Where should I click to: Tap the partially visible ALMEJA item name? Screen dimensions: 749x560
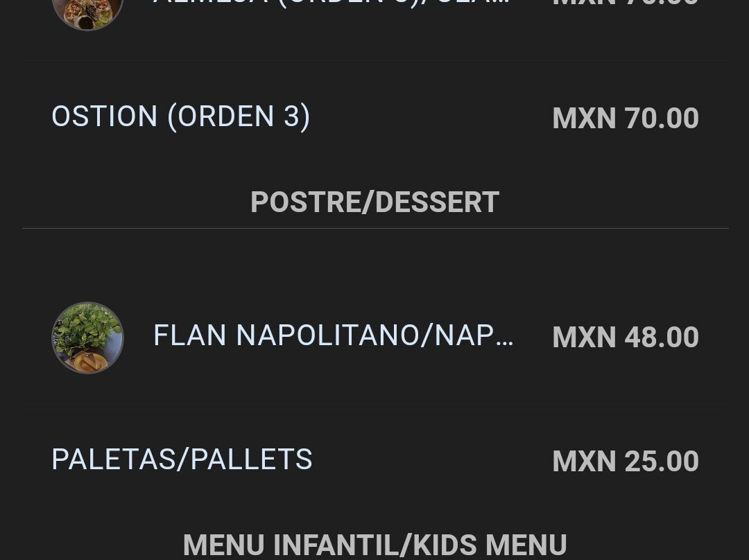tap(331, 3)
